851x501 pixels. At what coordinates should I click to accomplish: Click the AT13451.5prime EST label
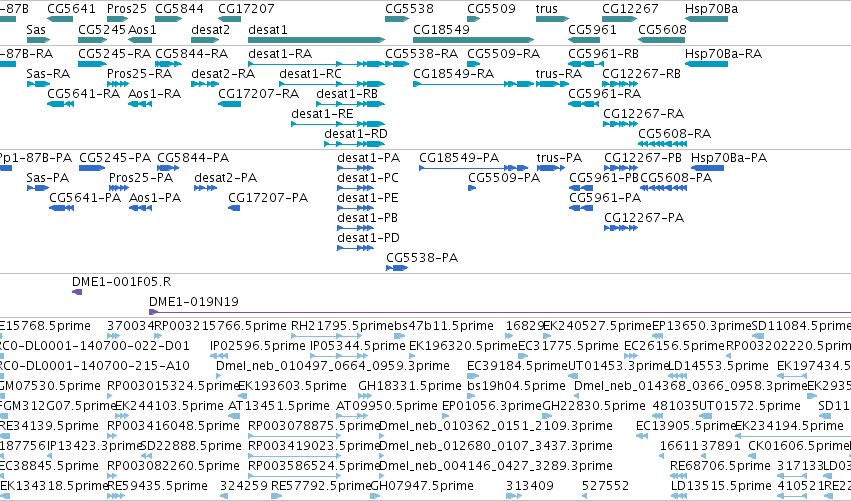coord(278,407)
